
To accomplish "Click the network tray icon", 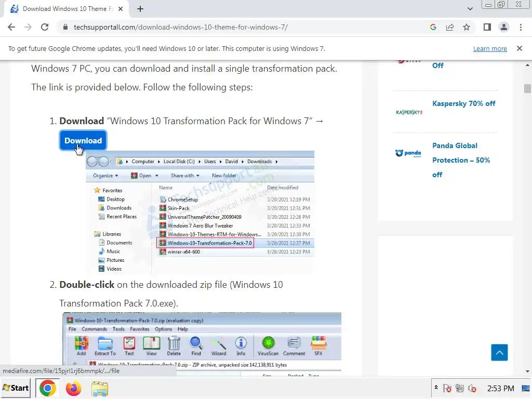I will [x=460, y=388].
